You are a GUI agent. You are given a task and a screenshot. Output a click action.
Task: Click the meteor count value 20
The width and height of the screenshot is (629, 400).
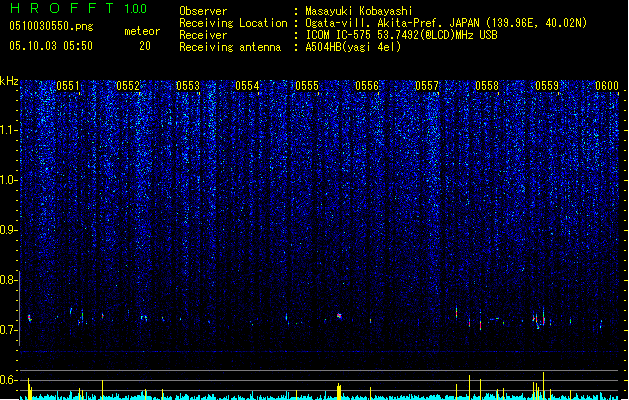point(145,46)
